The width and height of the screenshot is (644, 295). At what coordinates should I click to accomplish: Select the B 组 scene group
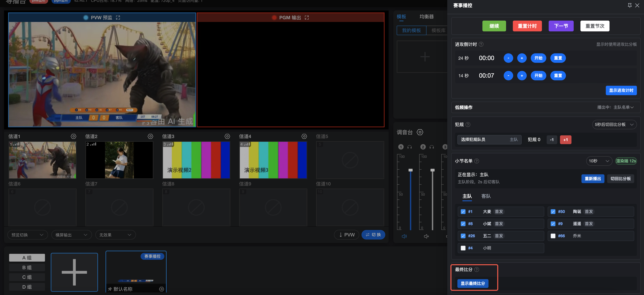[27, 267]
